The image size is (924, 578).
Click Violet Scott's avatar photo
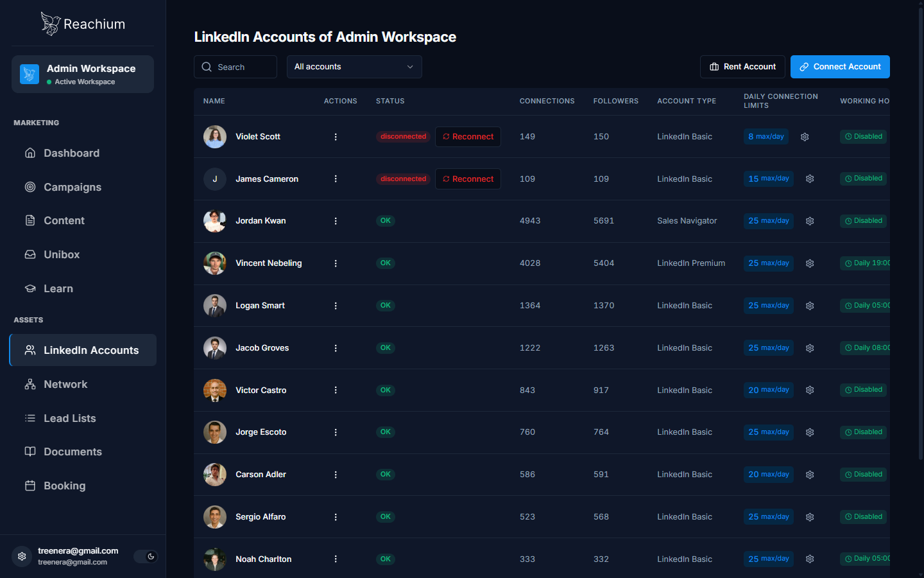coord(215,137)
